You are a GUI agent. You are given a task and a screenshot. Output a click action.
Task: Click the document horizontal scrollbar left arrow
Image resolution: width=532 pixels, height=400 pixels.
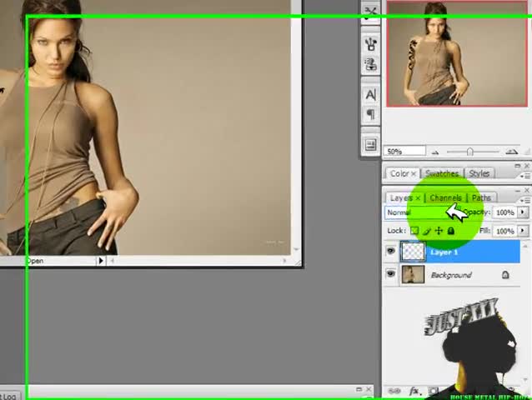pos(112,261)
